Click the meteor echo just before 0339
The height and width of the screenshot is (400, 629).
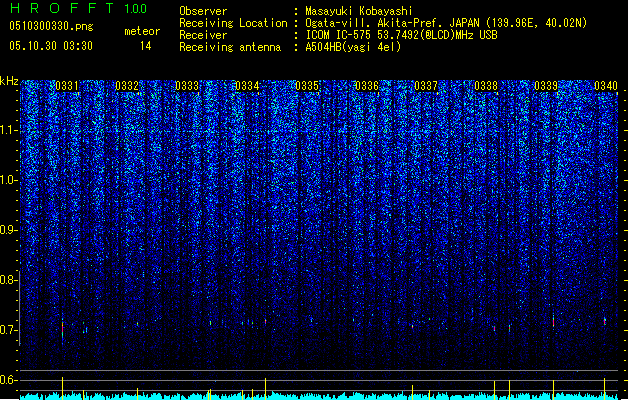553,321
